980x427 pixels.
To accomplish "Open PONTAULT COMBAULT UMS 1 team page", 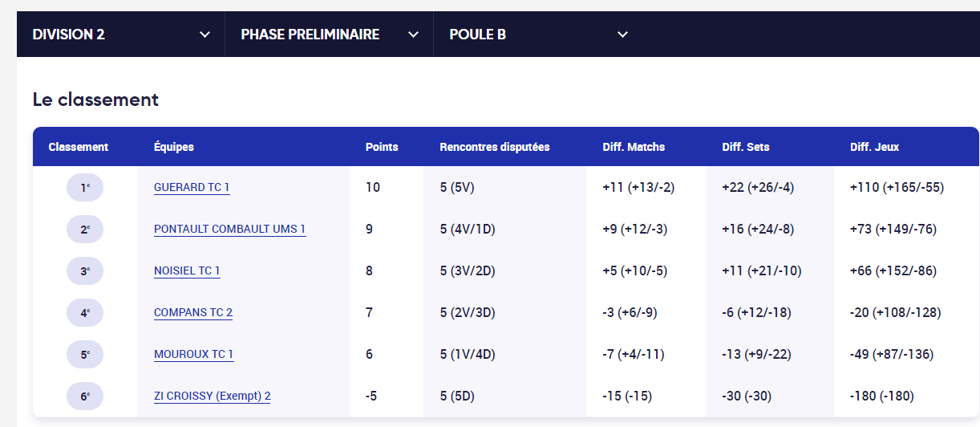I will [229, 229].
